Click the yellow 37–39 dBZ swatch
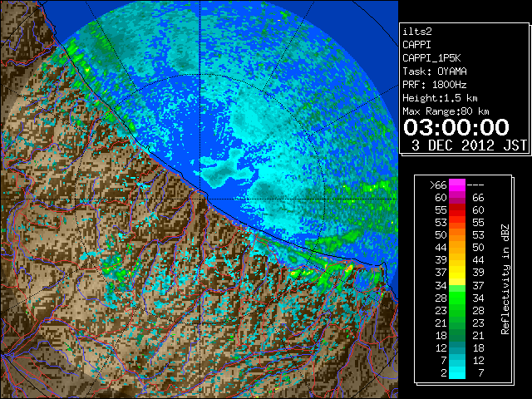The image size is (532, 399). pyautogui.click(x=457, y=273)
